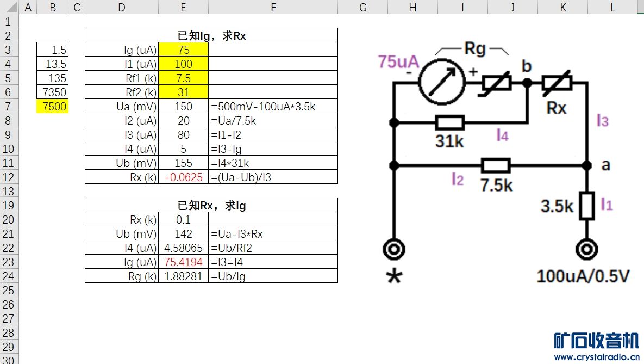Viewport: 644px width, 364px height.
Task: Click the header 已知Ig，求Rx
Action: 211,36
